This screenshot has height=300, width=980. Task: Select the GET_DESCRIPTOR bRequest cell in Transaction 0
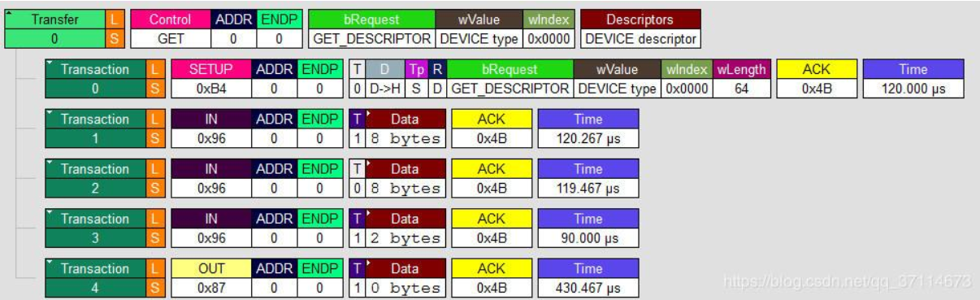(x=510, y=79)
